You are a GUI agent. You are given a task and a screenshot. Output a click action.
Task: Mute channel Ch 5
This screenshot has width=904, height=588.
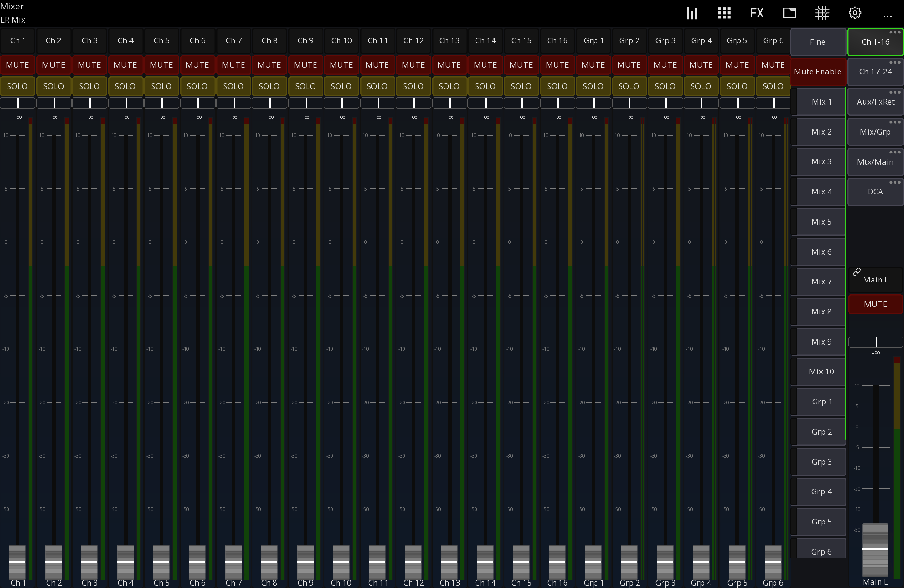pyautogui.click(x=161, y=65)
